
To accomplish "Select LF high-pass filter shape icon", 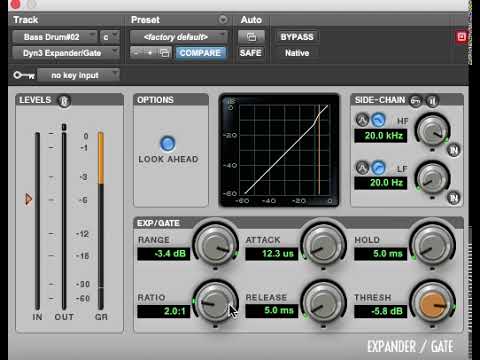I will pyautogui.click(x=378, y=168).
